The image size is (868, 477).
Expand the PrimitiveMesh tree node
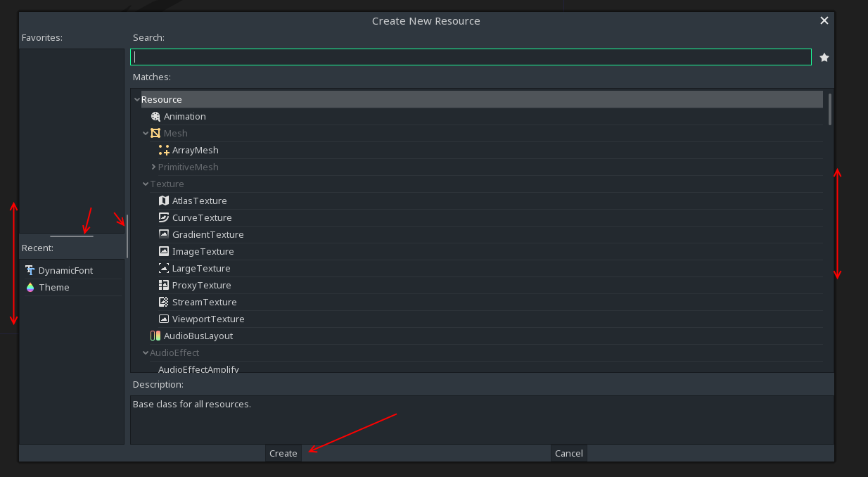pos(153,167)
